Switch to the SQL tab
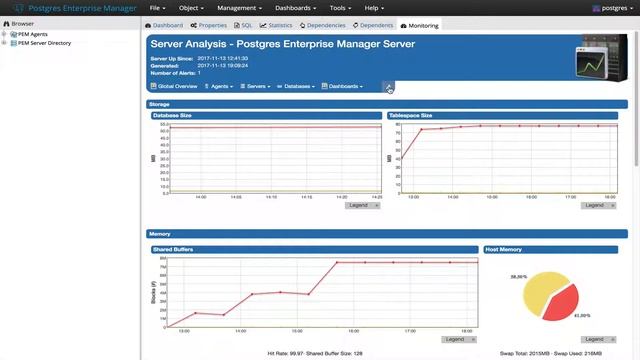 pyautogui.click(x=243, y=25)
